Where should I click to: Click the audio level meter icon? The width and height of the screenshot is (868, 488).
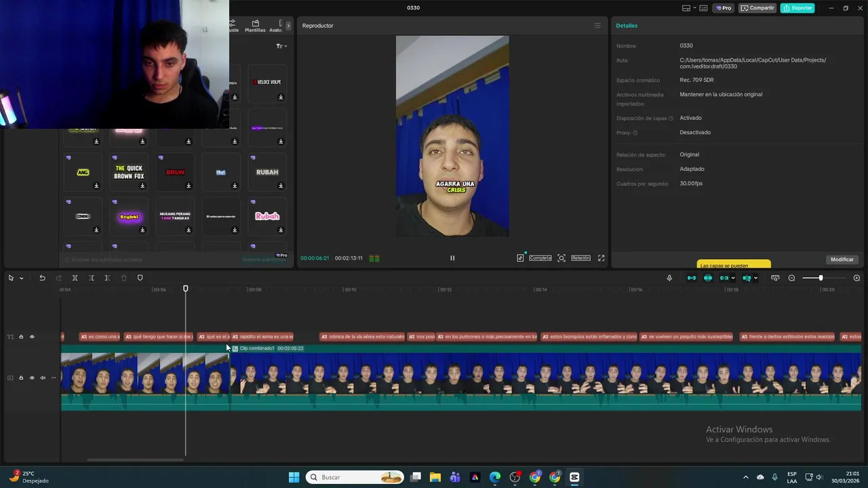[374, 258]
